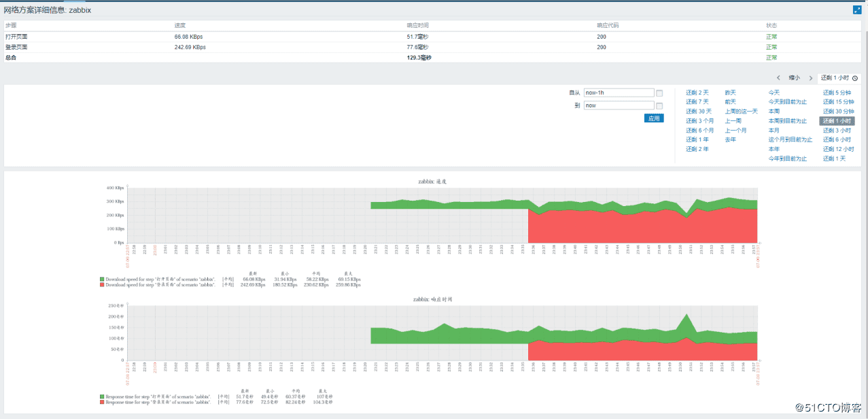Open the calendar picker for the 到 field
Viewport: 868px width, 419px height.
tap(659, 106)
